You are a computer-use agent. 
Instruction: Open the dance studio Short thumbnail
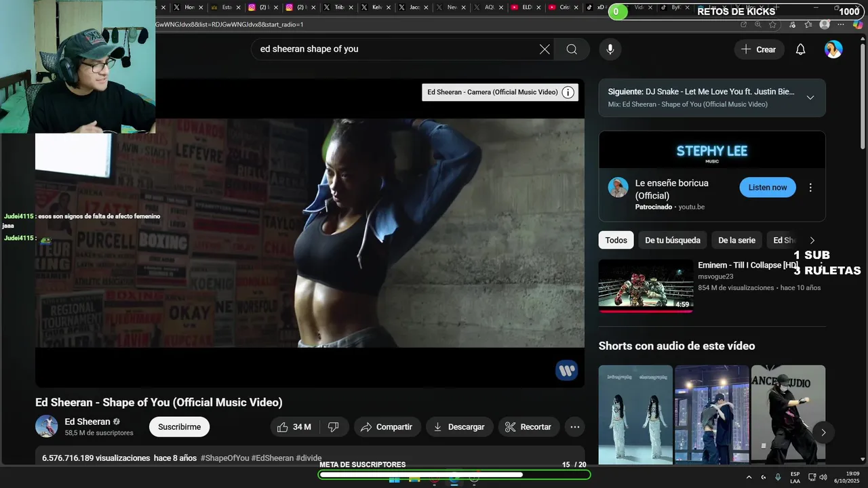[788, 415]
